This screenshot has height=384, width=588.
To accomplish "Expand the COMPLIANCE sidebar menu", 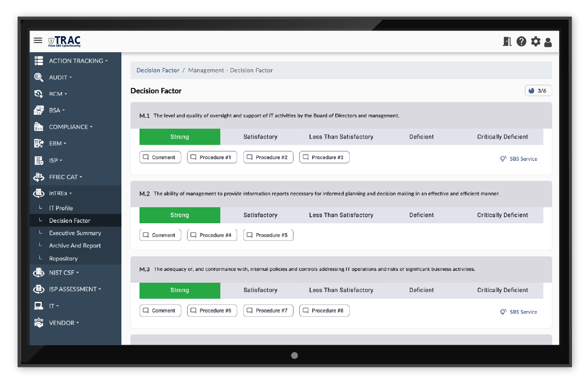I will 71,127.
